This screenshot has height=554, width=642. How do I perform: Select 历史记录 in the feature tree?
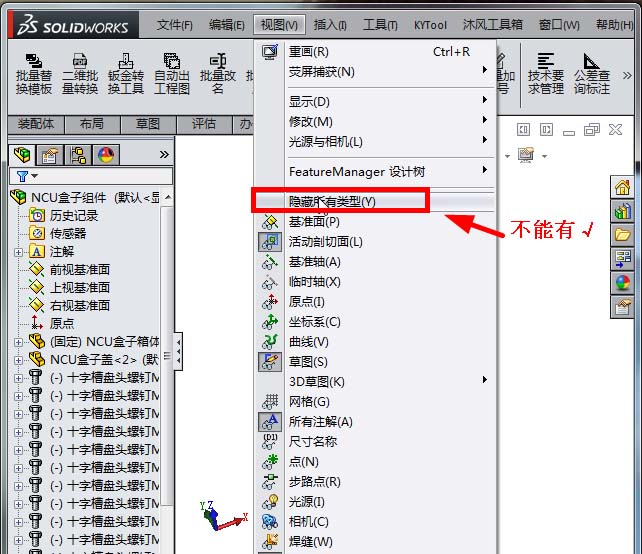(x=74, y=216)
